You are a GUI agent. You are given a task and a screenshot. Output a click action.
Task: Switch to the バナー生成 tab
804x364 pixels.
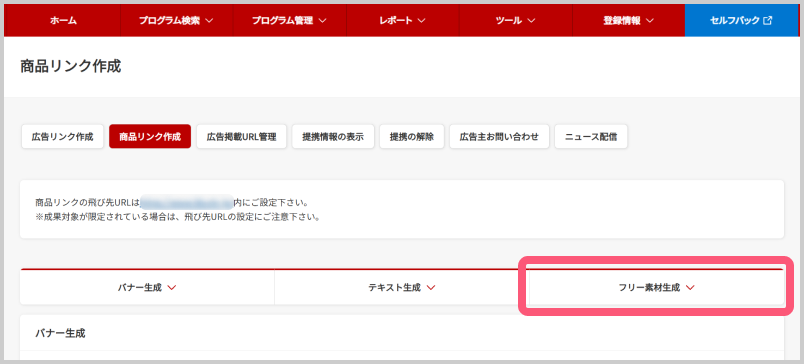[147, 288]
